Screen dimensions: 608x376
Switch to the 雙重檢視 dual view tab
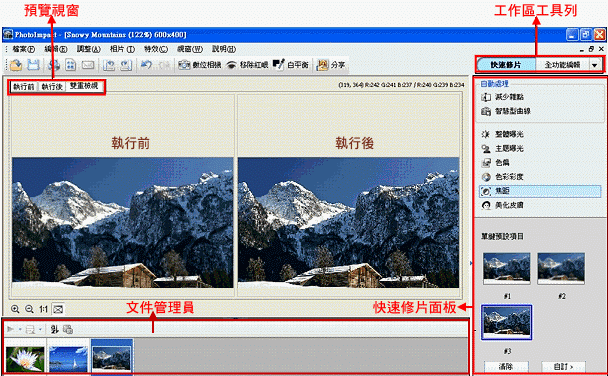(x=84, y=86)
